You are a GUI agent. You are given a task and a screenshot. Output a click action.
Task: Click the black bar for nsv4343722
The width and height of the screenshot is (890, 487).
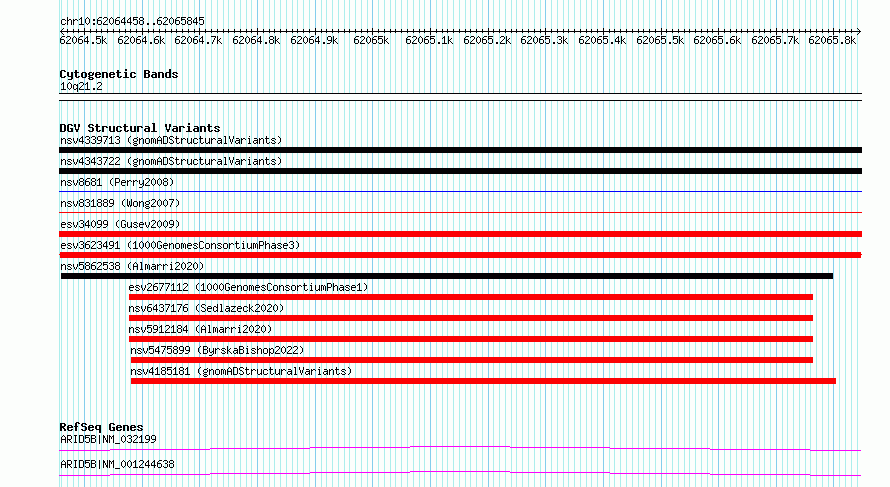[460, 171]
